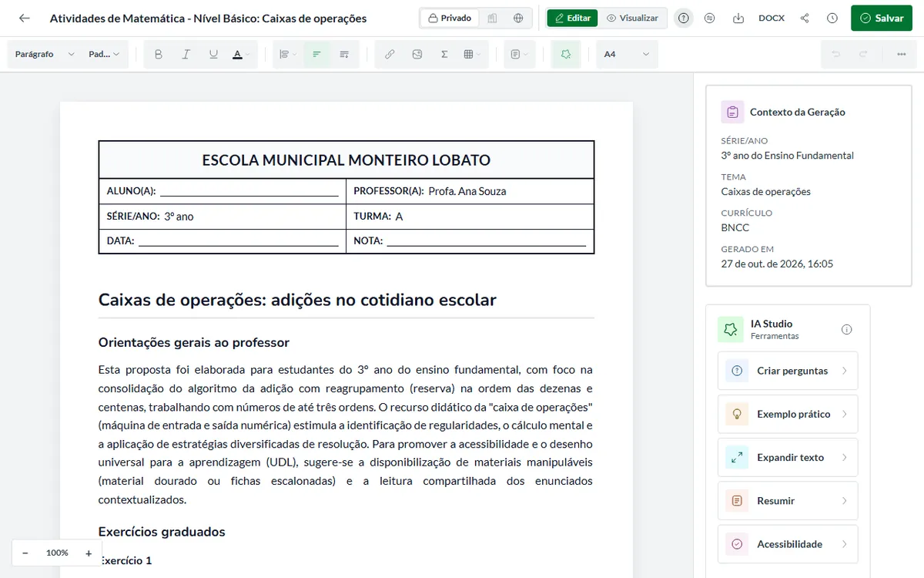
Task: Open the A4 page size dropdown
Action: click(x=627, y=54)
